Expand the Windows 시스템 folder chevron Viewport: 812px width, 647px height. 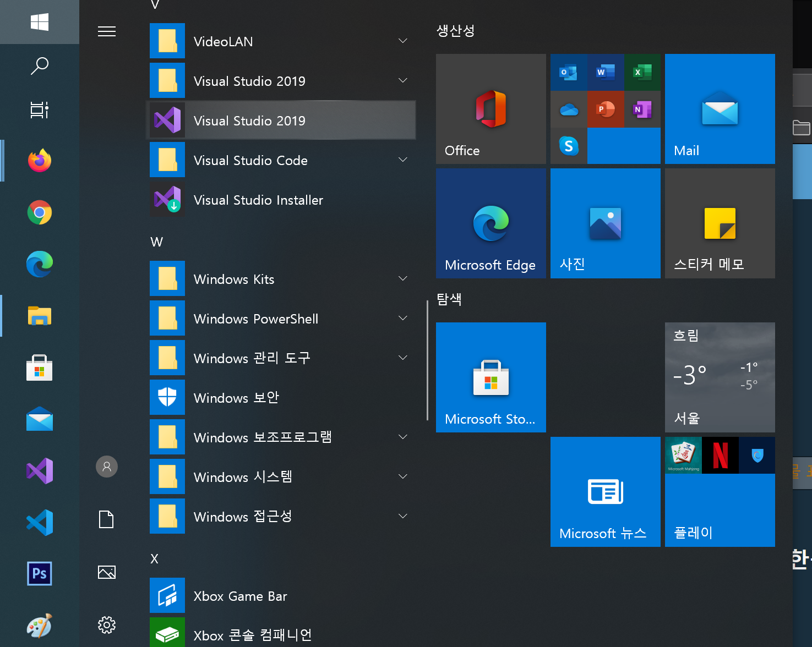click(x=403, y=477)
